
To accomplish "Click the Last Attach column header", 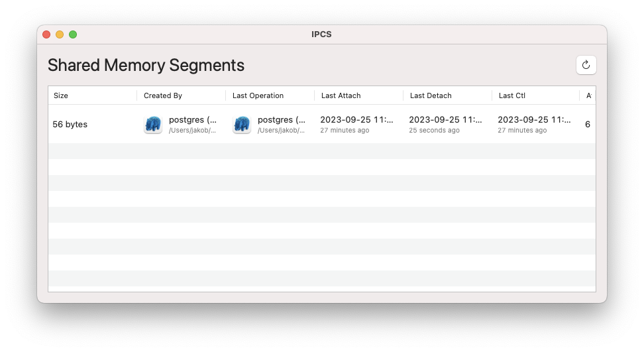I will point(358,95).
